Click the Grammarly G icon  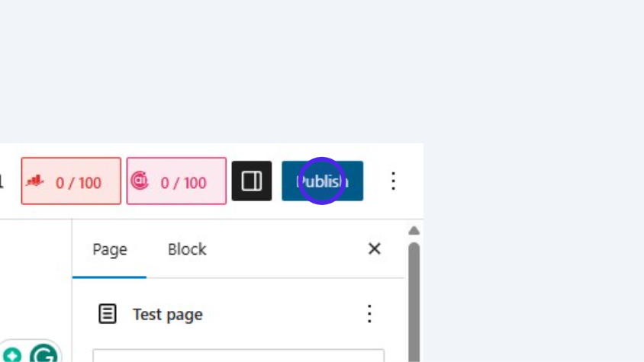point(43,355)
